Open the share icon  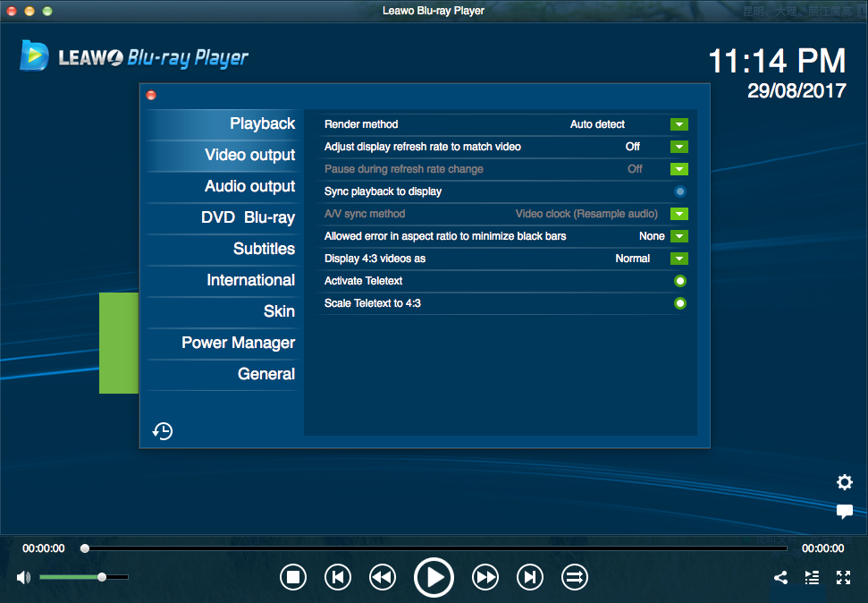pos(780,578)
